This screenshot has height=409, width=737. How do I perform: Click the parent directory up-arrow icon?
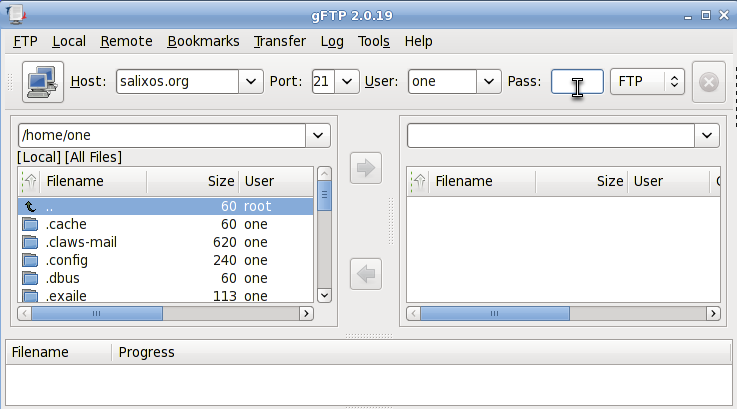(x=31, y=206)
